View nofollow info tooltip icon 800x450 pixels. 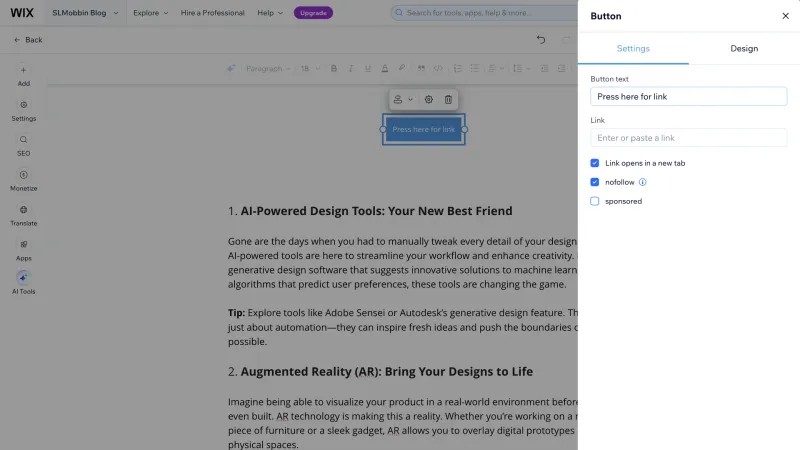[642, 182]
